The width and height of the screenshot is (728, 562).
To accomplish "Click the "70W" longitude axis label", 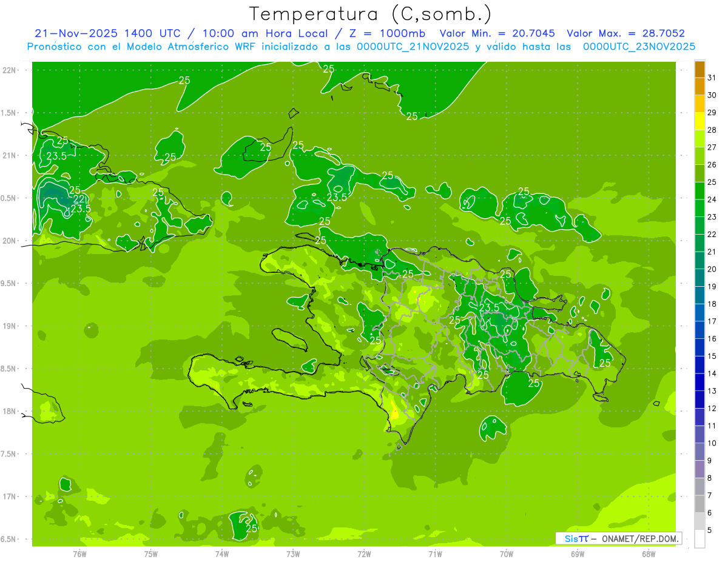I will (x=507, y=554).
